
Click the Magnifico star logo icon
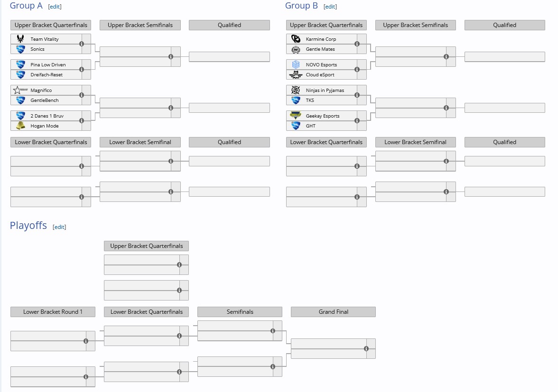[19, 90]
